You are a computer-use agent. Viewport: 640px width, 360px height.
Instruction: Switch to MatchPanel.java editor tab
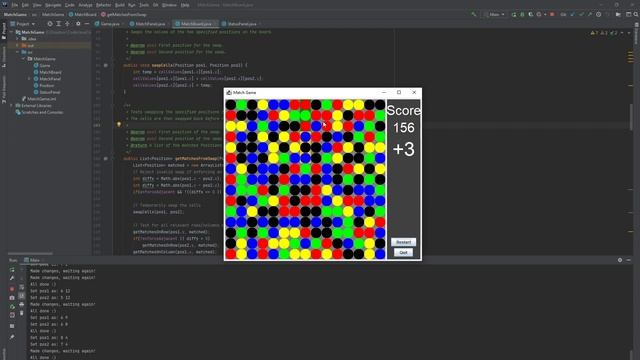[149, 24]
